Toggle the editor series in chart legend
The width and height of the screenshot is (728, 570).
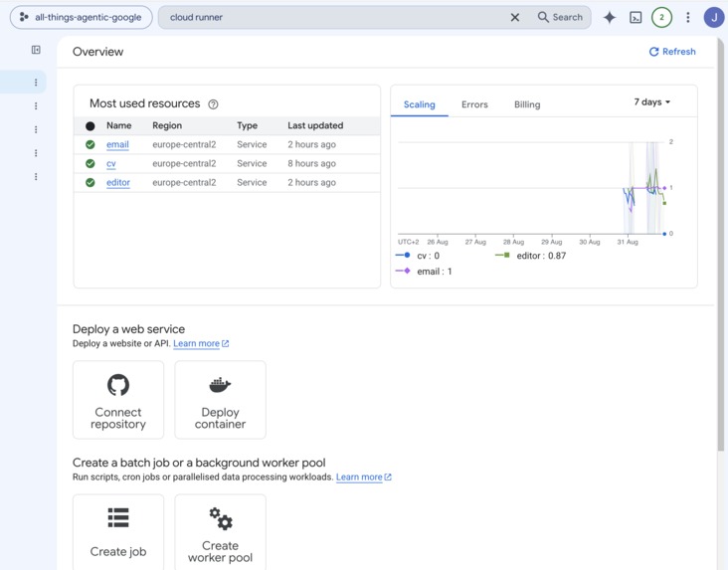[530, 256]
